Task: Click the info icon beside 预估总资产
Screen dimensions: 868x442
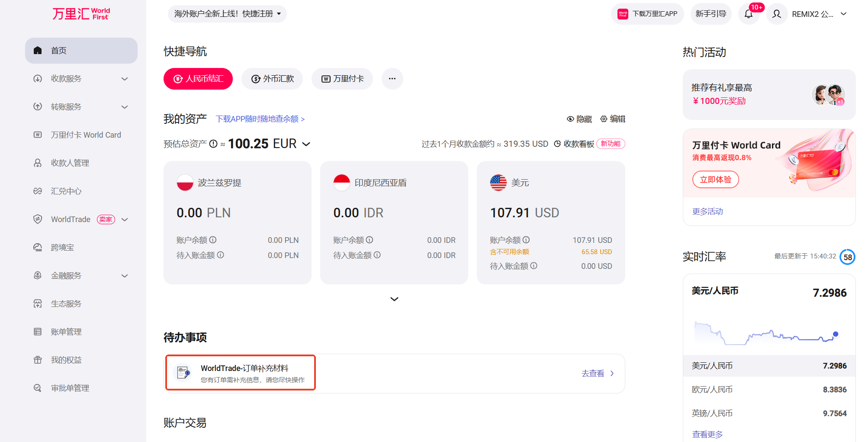Action: [x=213, y=144]
